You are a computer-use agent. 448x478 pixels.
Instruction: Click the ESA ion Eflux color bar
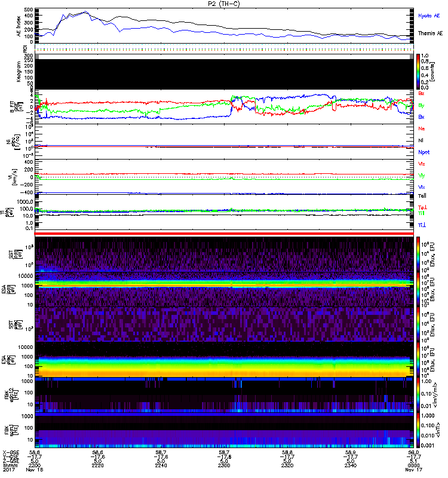coord(418,290)
